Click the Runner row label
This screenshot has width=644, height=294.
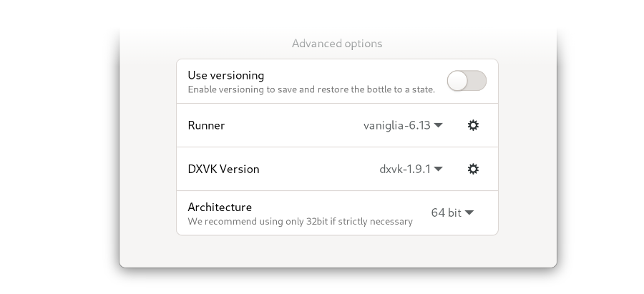click(x=206, y=125)
